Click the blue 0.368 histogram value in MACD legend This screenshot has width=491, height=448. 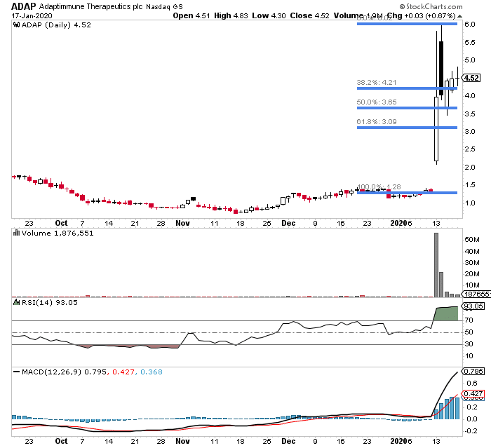point(152,372)
